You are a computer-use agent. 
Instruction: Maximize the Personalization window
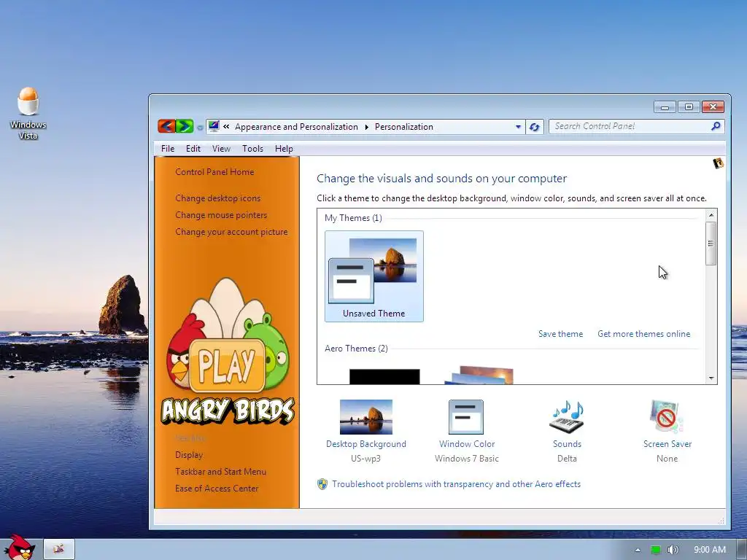tap(689, 107)
